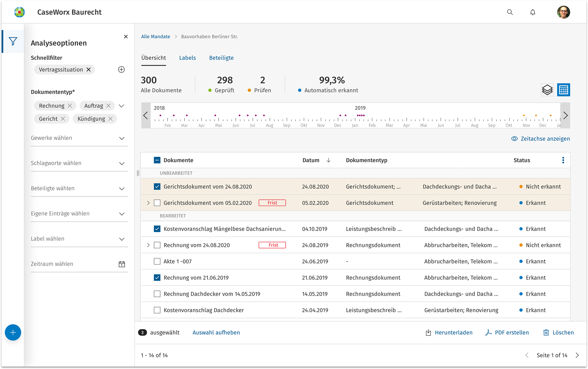Open the Zeitraum wählen calendar icon
The width and height of the screenshot is (588, 369).
(122, 264)
